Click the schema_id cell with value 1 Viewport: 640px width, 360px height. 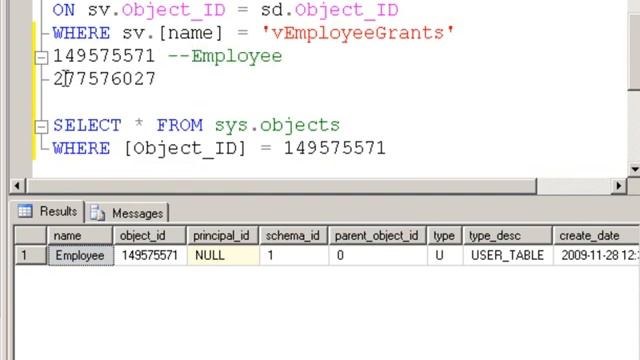[293, 256]
